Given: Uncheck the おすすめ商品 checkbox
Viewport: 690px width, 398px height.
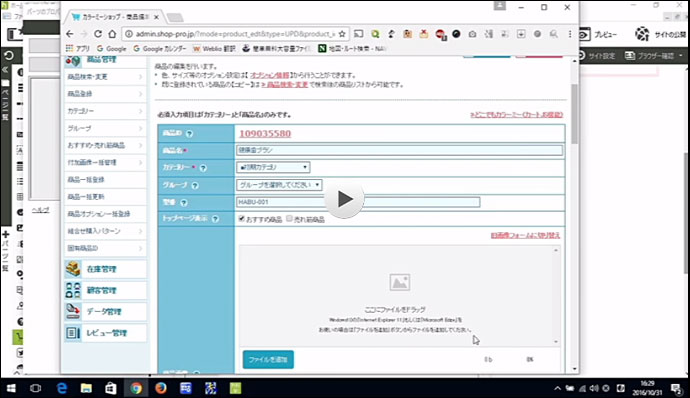Looking at the screenshot, I should [x=242, y=218].
